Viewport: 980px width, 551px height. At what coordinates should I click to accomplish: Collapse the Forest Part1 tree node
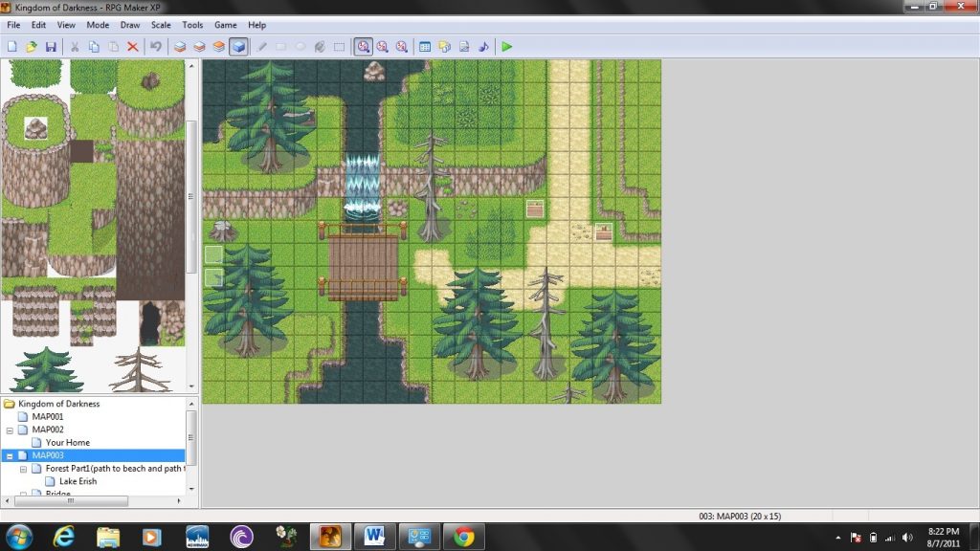click(x=23, y=469)
